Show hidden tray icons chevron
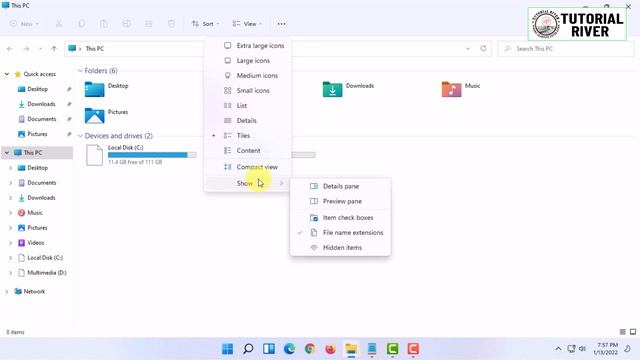The height and width of the screenshot is (360, 640). [x=558, y=349]
